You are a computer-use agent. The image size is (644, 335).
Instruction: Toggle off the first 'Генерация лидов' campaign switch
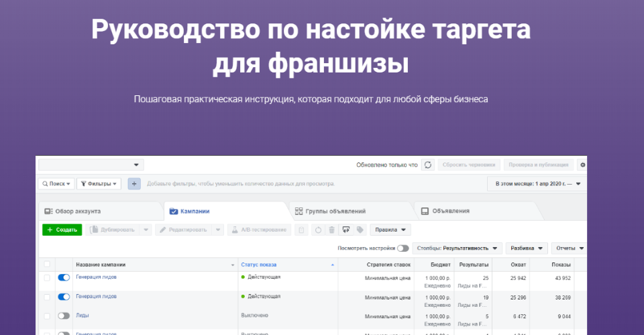pyautogui.click(x=64, y=277)
